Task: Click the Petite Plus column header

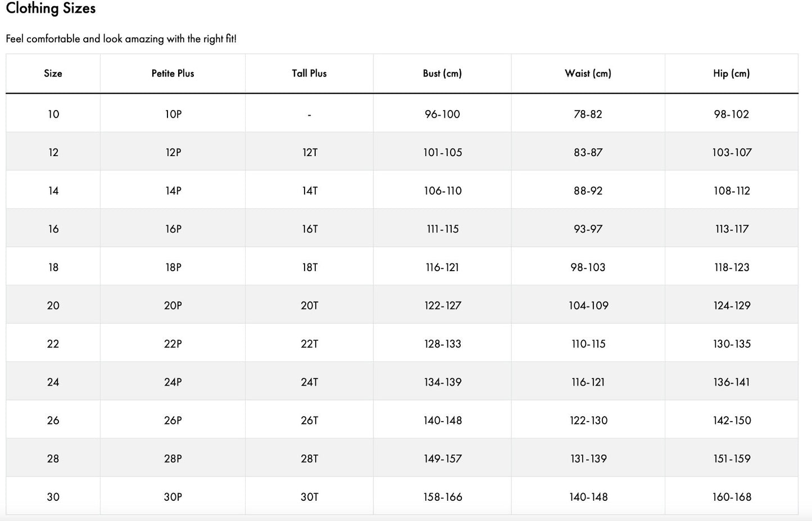Action: (173, 74)
